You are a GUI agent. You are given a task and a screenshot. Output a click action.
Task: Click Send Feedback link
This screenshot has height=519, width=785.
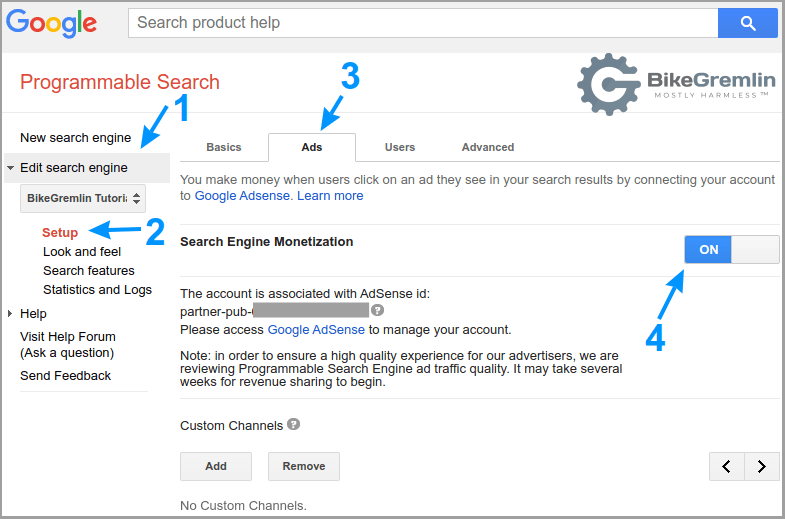click(x=66, y=376)
